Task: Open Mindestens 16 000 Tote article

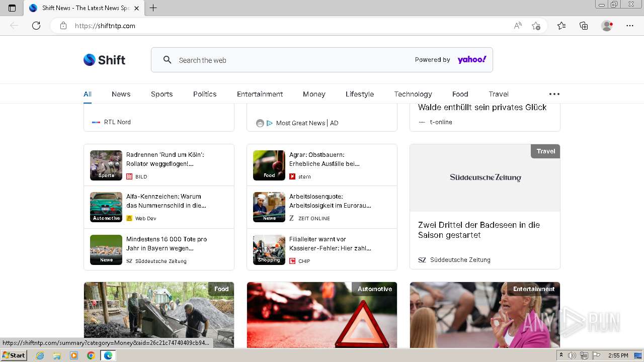Action: [167, 244]
